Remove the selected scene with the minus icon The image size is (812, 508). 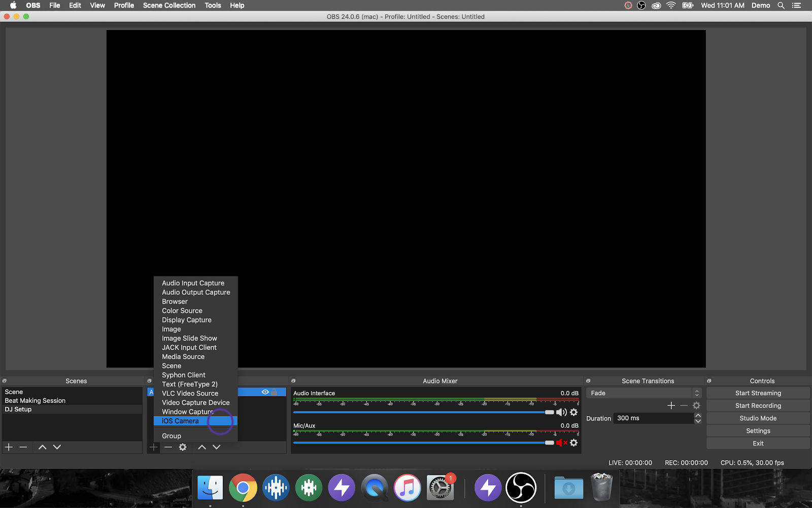coord(23,447)
